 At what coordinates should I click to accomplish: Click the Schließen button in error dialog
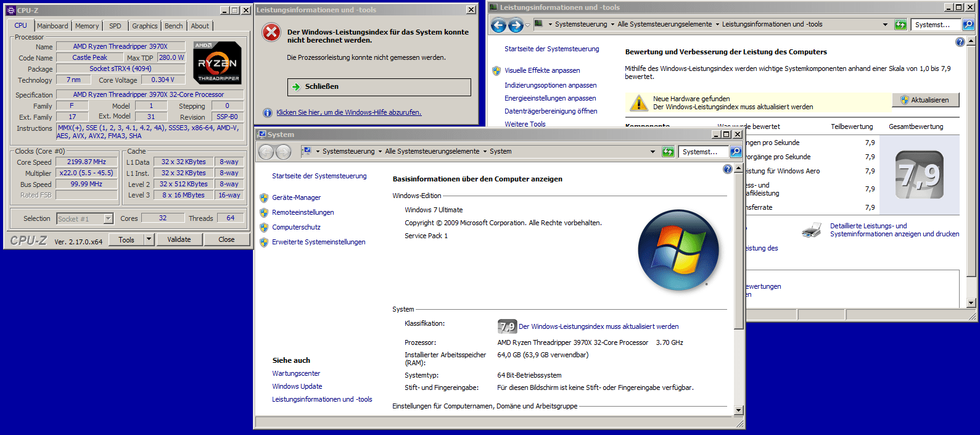pyautogui.click(x=379, y=87)
